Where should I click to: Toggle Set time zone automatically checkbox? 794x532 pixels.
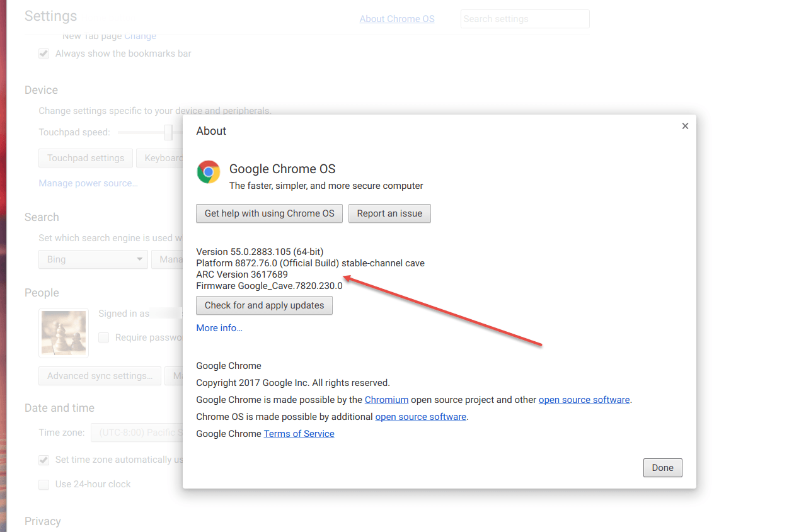(44, 460)
